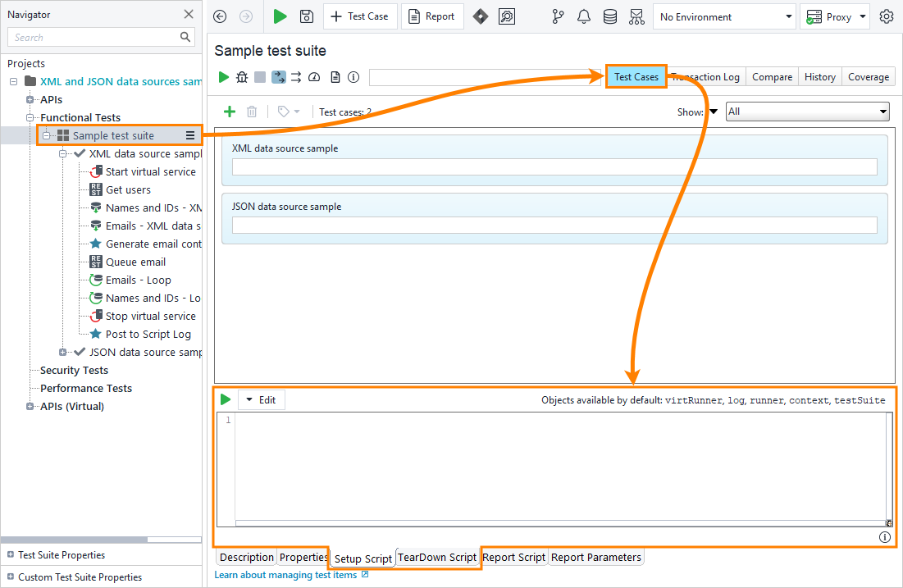This screenshot has width=903, height=588.
Task: Open the Git integration icon
Action: point(558,16)
